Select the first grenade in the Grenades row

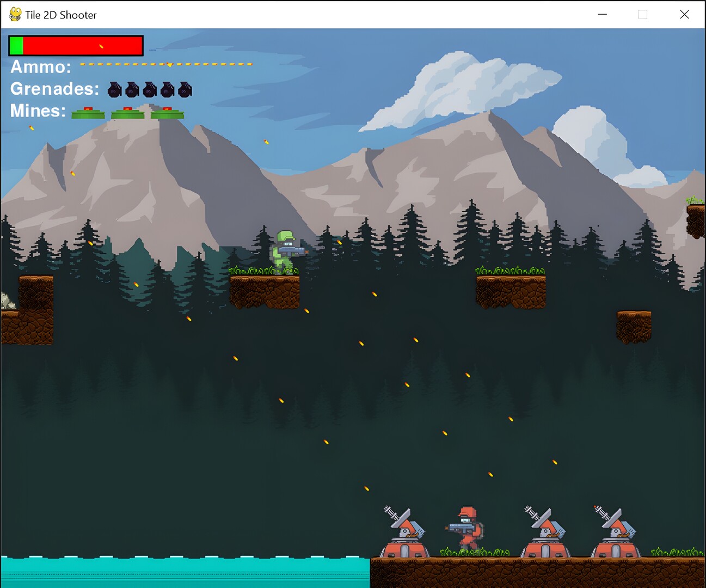[x=114, y=89]
